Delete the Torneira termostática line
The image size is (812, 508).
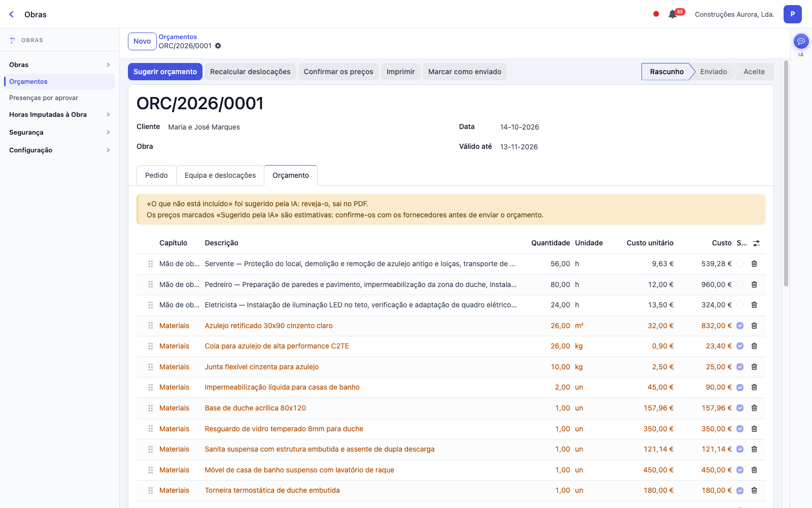coord(754,490)
